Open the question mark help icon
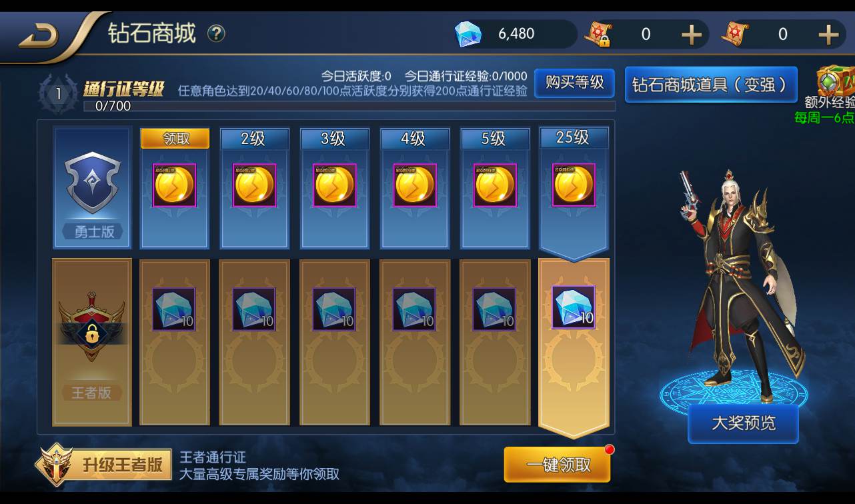This screenshot has width=855, height=504. [x=216, y=33]
